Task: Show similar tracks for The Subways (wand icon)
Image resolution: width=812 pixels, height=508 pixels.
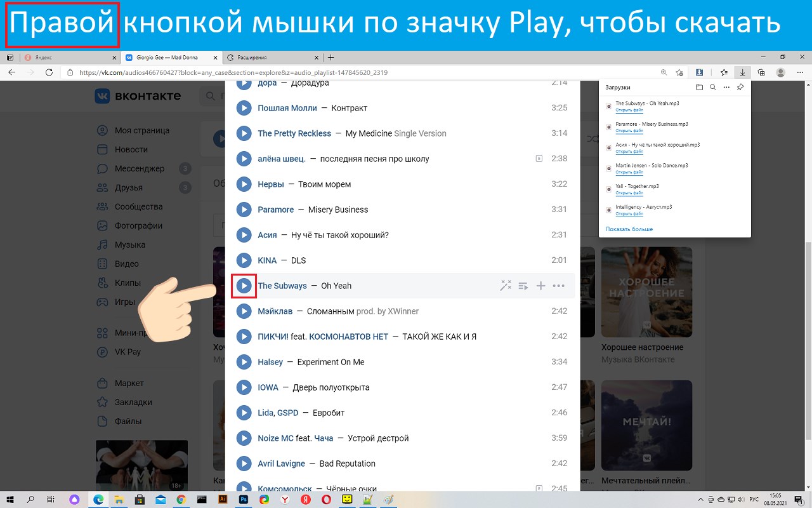Action: tap(506, 286)
